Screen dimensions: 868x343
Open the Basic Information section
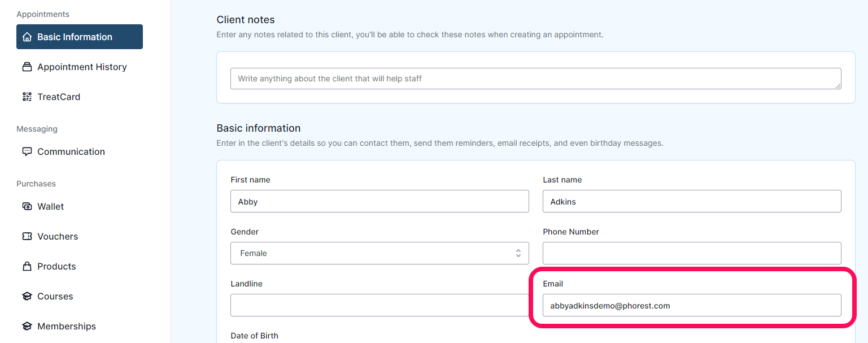(x=80, y=37)
